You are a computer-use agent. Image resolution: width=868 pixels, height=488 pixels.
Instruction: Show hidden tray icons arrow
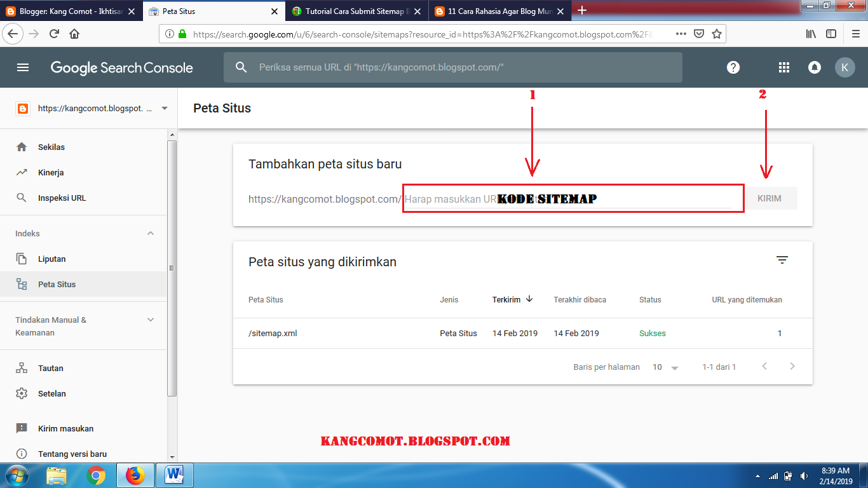757,476
